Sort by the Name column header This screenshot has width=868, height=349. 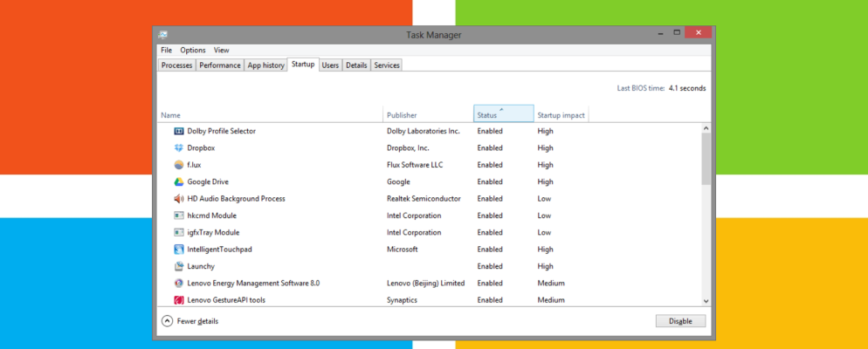click(x=270, y=115)
